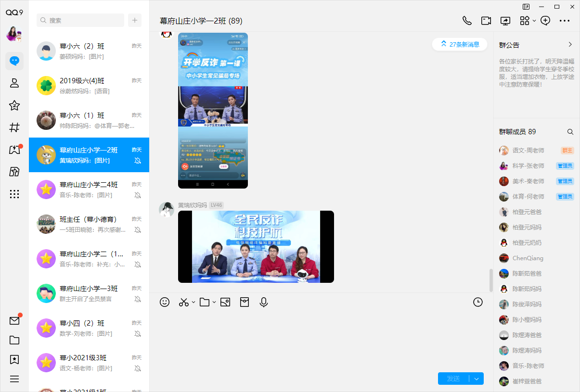The width and height of the screenshot is (580, 392).
Task: Click the add plus button beside search
Action: click(135, 20)
